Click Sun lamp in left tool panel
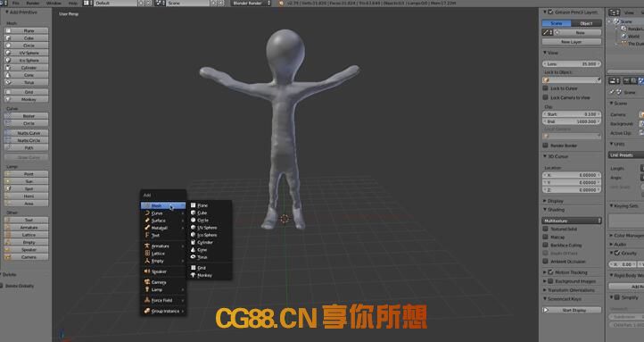Viewport: 644px width, 342px height. coord(26,181)
